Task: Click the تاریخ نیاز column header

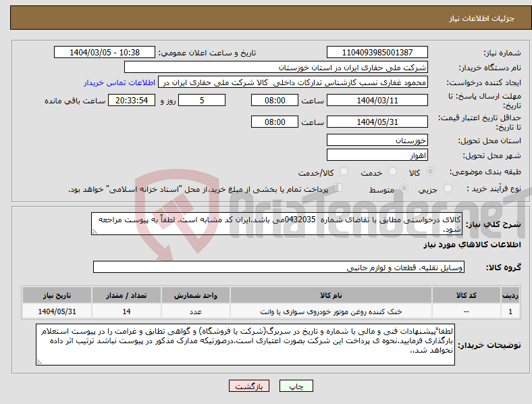Action: pos(57,295)
